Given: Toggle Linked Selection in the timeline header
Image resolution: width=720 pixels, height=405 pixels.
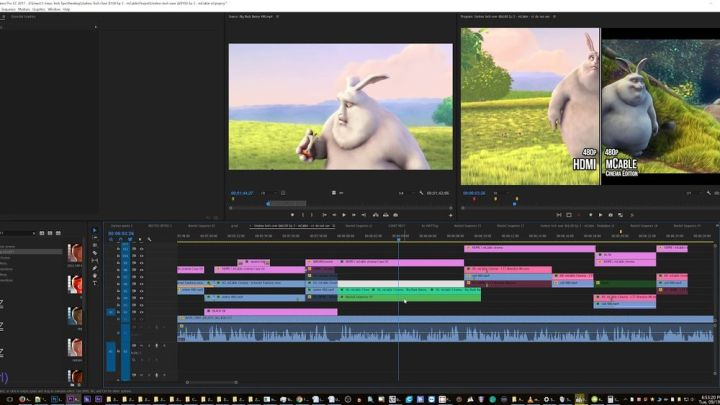Looking at the screenshot, I should [130, 239].
